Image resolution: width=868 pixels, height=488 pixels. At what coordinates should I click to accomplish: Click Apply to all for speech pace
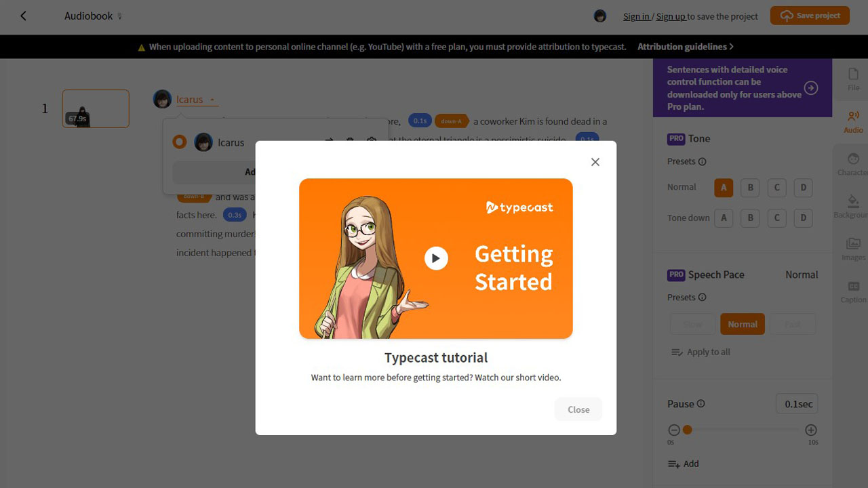(x=701, y=352)
